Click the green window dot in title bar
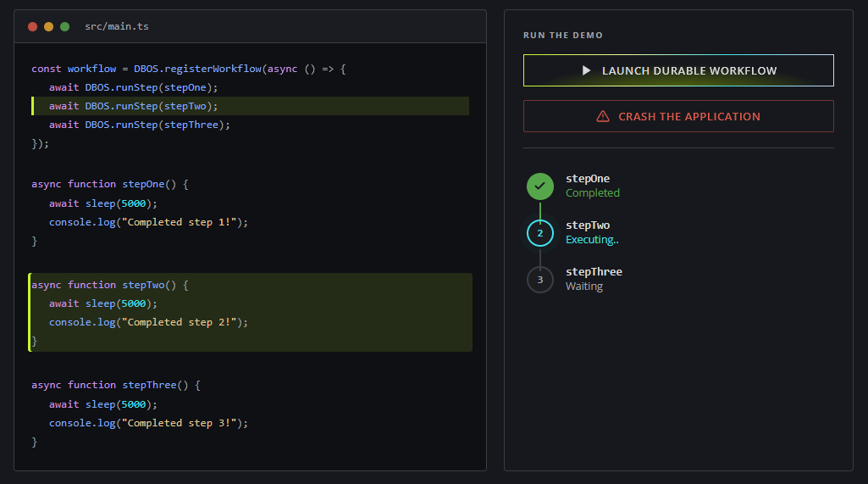 [x=64, y=26]
